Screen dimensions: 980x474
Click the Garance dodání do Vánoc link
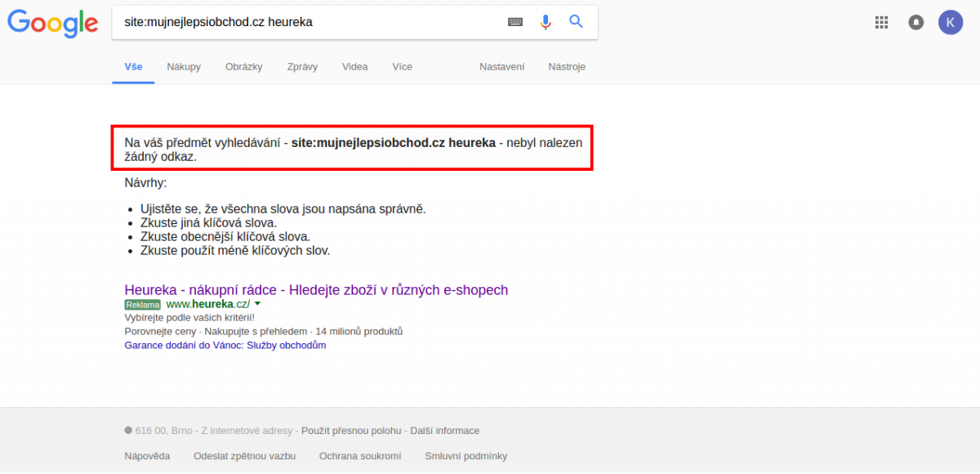tap(225, 345)
